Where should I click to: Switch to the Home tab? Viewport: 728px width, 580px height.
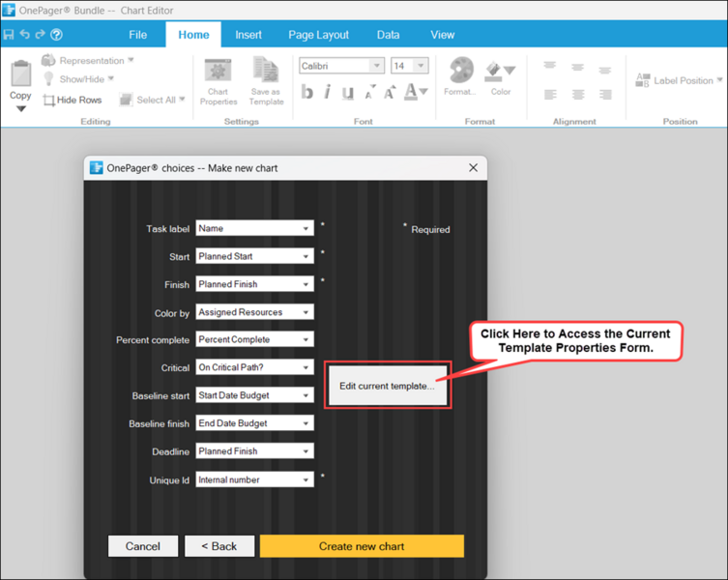(193, 35)
